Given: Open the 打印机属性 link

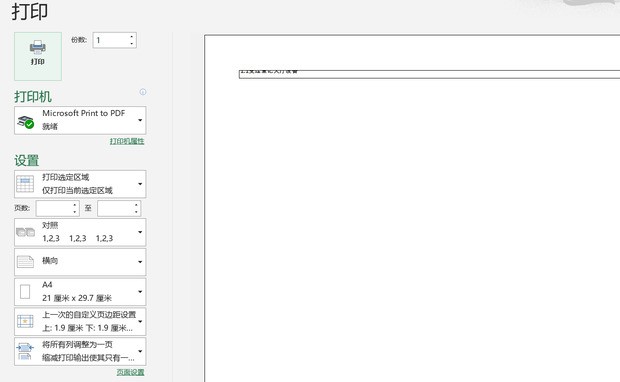Looking at the screenshot, I should click(127, 141).
